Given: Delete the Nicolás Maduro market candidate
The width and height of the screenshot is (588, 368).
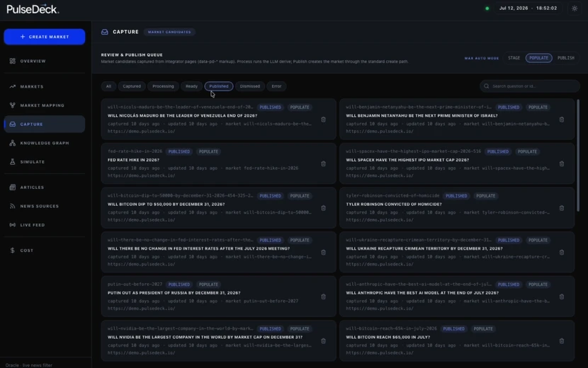Looking at the screenshot, I should coord(323,120).
